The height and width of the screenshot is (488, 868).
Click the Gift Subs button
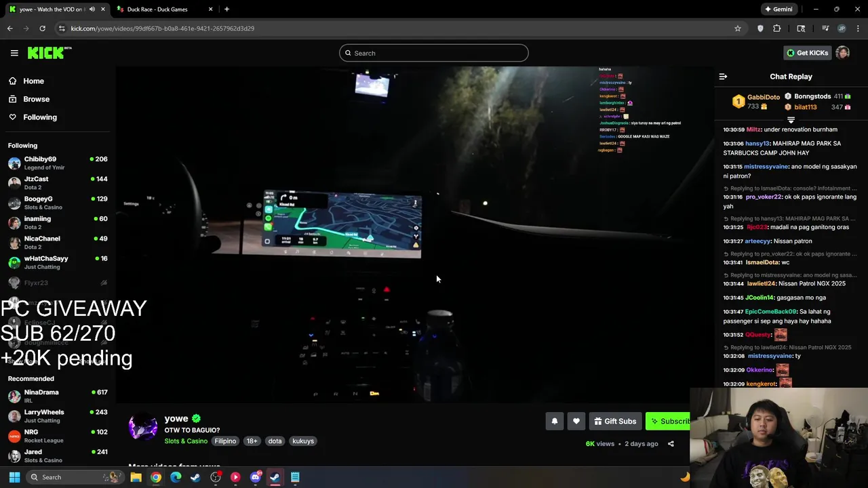pyautogui.click(x=615, y=421)
